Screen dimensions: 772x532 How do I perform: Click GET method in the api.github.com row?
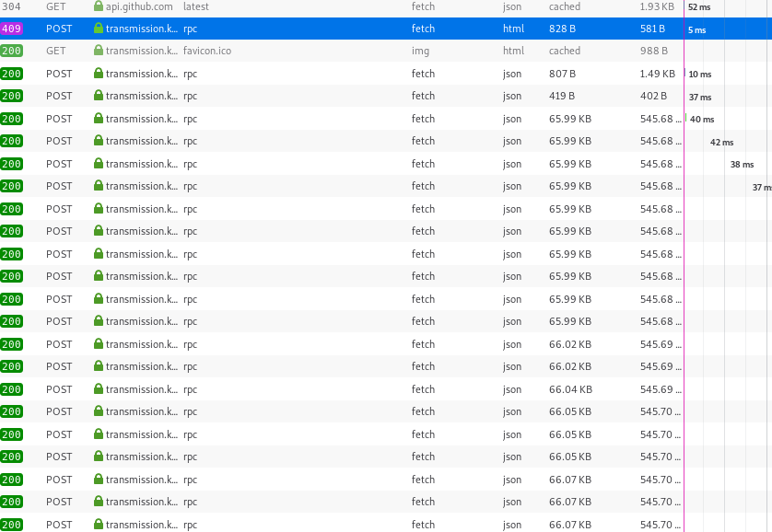coord(55,6)
